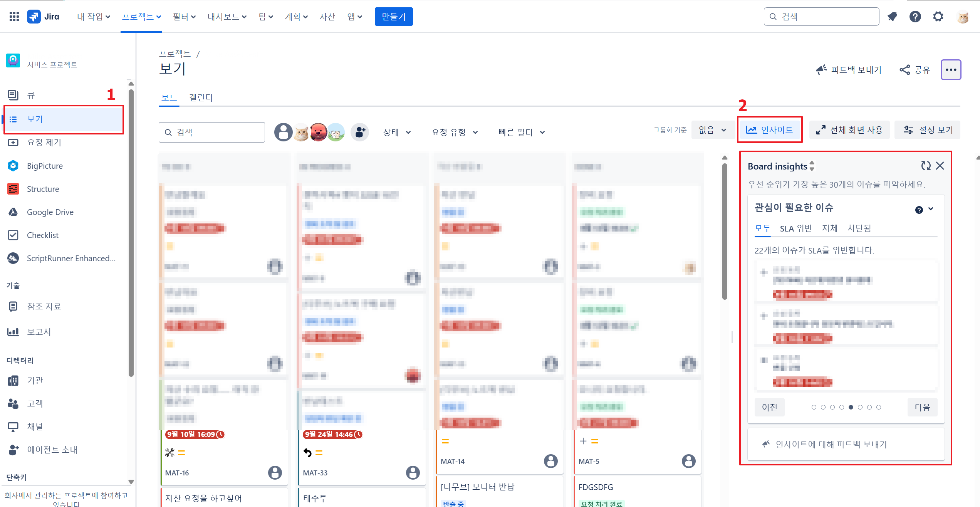Expand the 빠른 필터 dropdown
Viewport: 980px width, 507px height.
tap(522, 132)
